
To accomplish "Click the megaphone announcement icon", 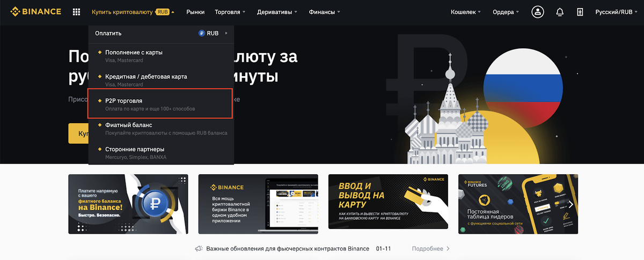I will [x=198, y=249].
